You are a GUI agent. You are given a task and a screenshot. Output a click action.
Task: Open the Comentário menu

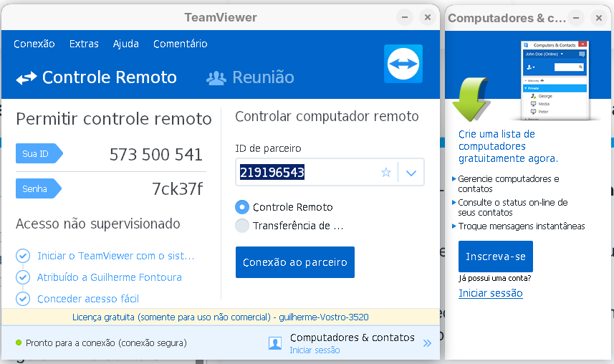pos(180,44)
